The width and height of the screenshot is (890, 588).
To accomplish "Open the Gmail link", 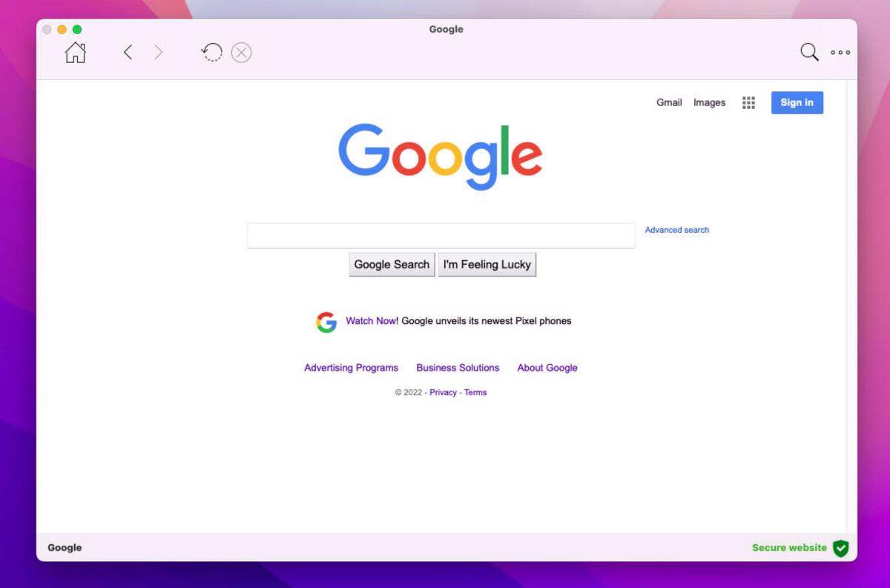I will tap(669, 103).
